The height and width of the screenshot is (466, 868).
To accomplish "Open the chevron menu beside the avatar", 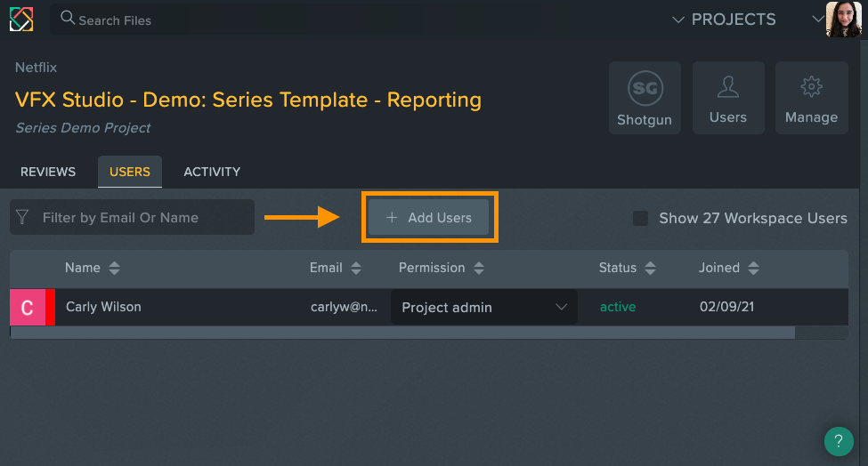I will point(817,19).
